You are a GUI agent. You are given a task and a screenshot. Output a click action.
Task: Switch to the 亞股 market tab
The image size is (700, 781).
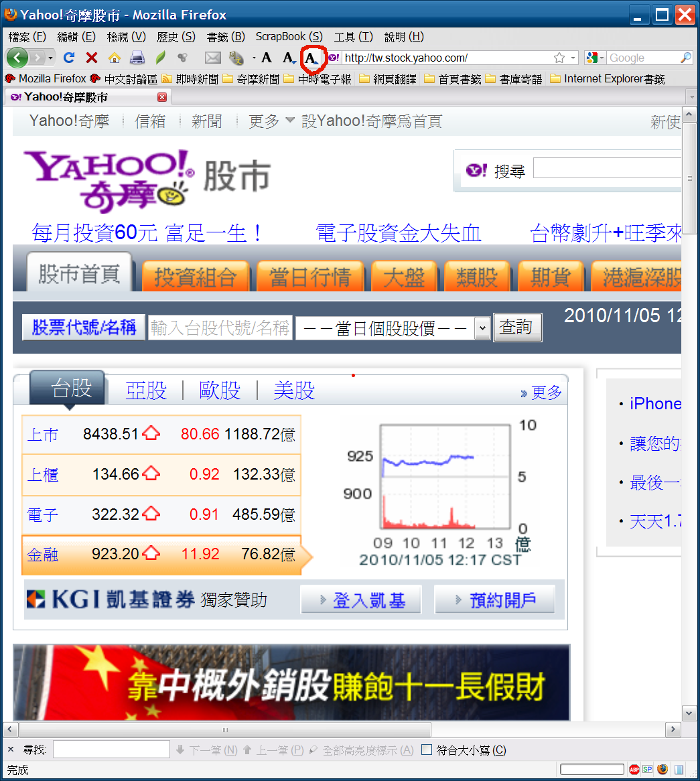[x=146, y=390]
